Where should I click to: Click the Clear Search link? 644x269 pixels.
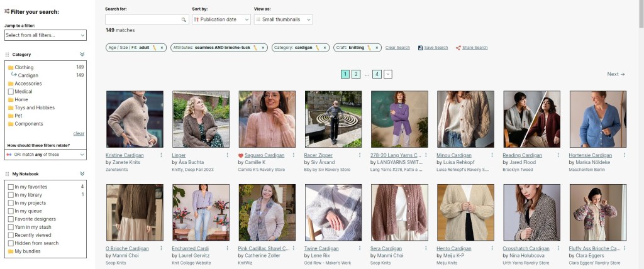397,48
